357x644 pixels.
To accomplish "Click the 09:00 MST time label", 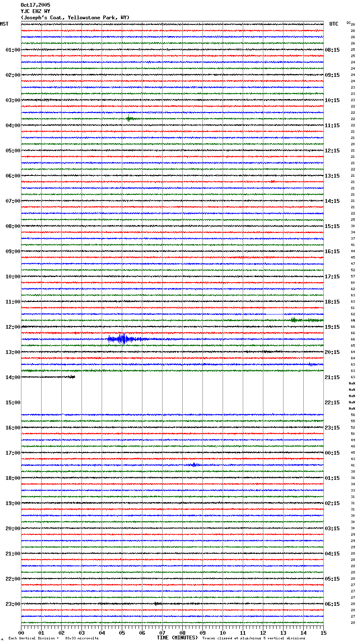I will [x=13, y=251].
